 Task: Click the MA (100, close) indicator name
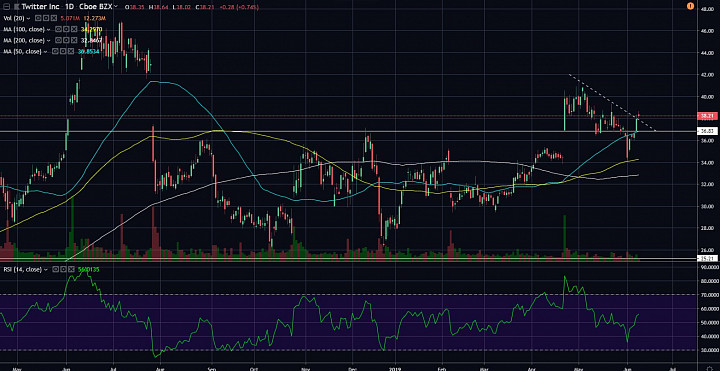pyautogui.click(x=24, y=29)
